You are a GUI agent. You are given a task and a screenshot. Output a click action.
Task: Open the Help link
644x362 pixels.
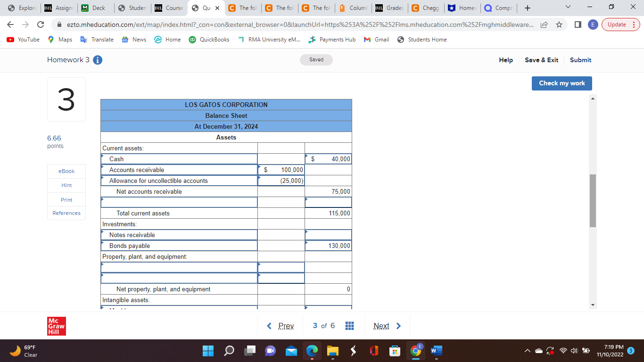(506, 60)
